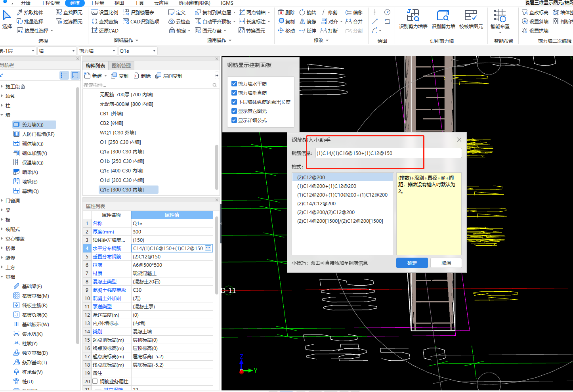Click 查找替换 find and replace
Viewport: 573px width, 392px height.
pos(105,21)
